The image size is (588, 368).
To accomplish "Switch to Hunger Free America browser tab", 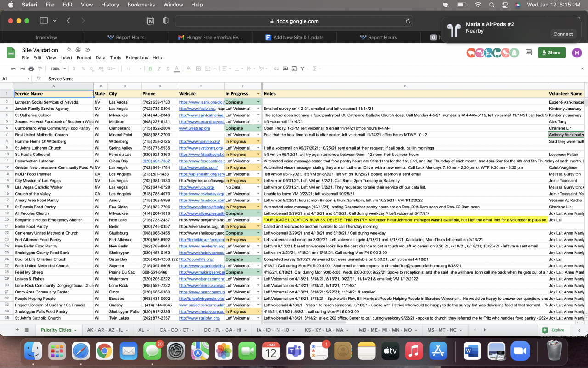I will coord(209,37).
